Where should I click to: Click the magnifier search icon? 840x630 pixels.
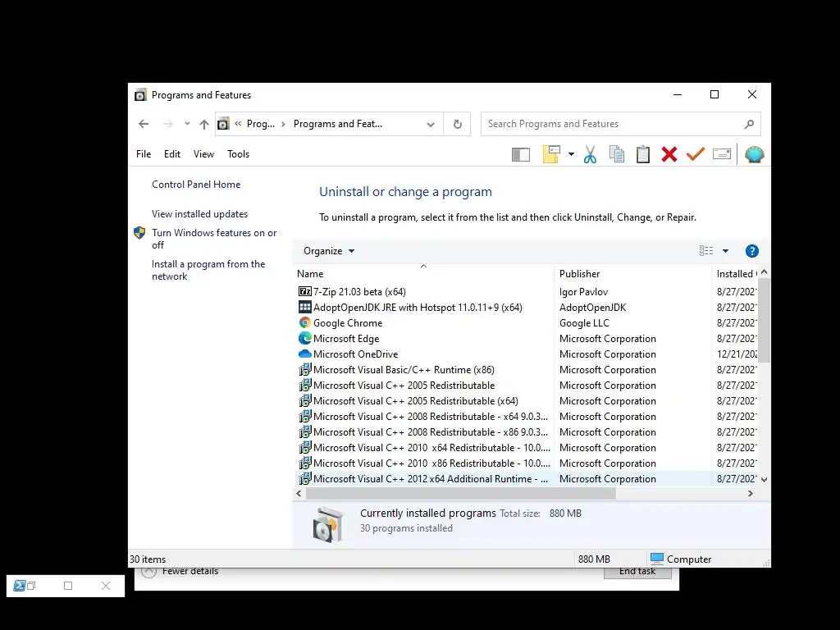[749, 125]
